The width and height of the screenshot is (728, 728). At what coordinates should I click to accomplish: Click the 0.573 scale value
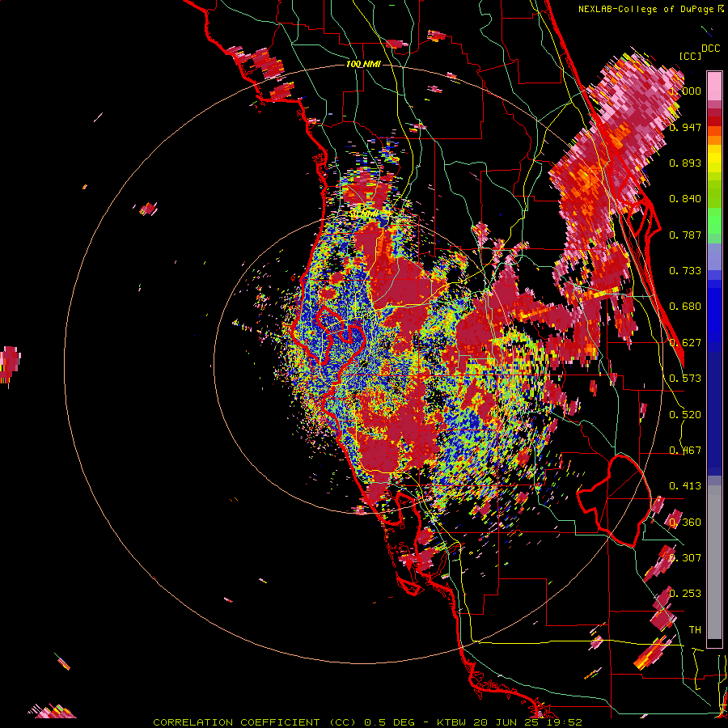(x=685, y=379)
